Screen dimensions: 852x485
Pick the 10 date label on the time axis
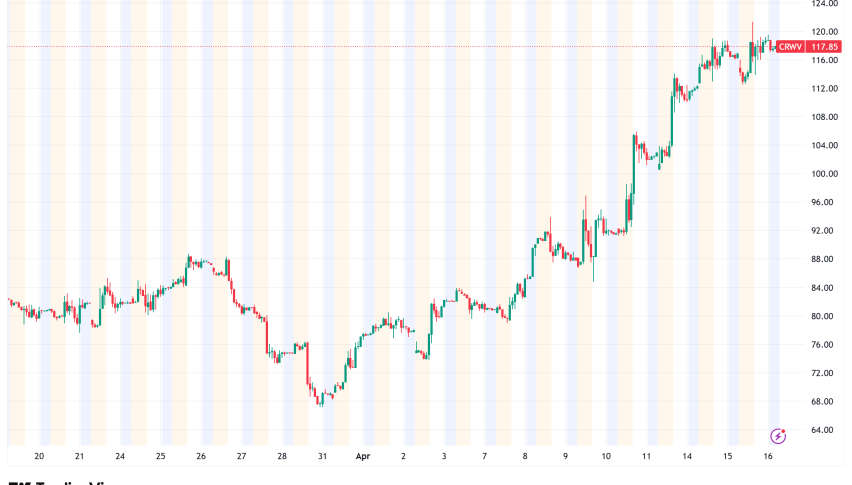click(606, 455)
